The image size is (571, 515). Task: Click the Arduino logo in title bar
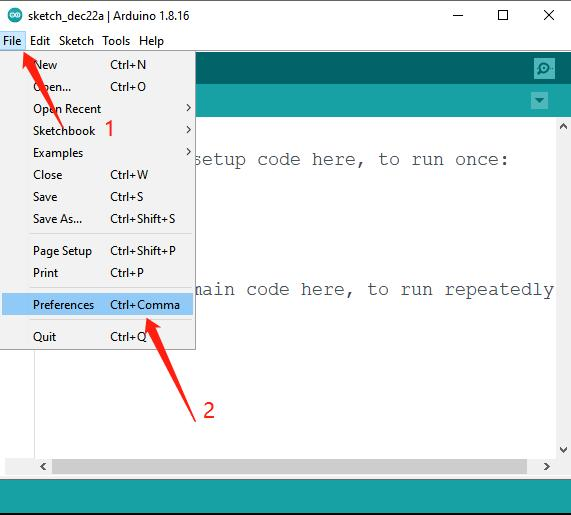pyautogui.click(x=15, y=15)
